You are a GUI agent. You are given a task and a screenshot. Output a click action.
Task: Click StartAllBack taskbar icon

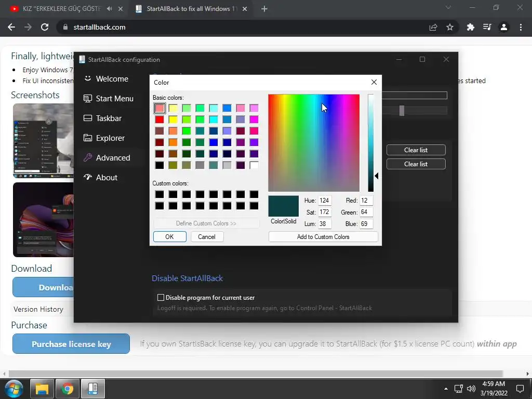point(93,389)
